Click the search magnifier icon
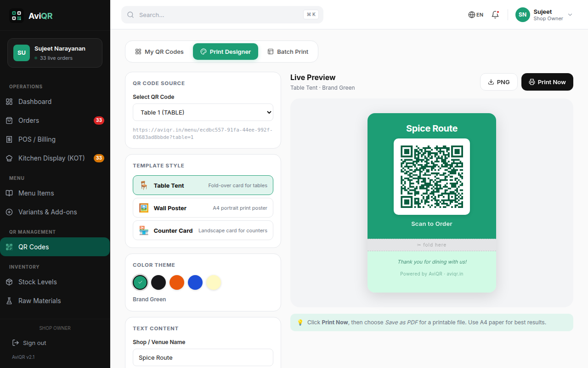Viewport: 588px width, 368px height. (x=130, y=15)
